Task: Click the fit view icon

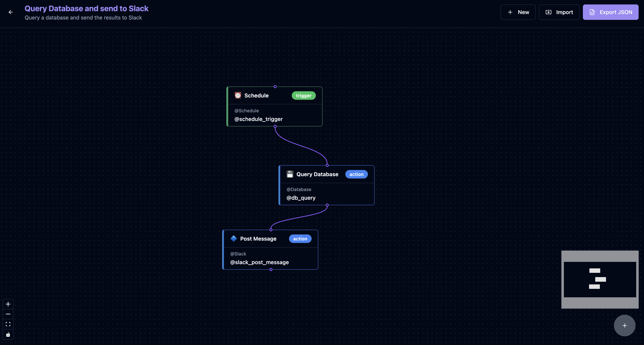Action: [x=8, y=324]
